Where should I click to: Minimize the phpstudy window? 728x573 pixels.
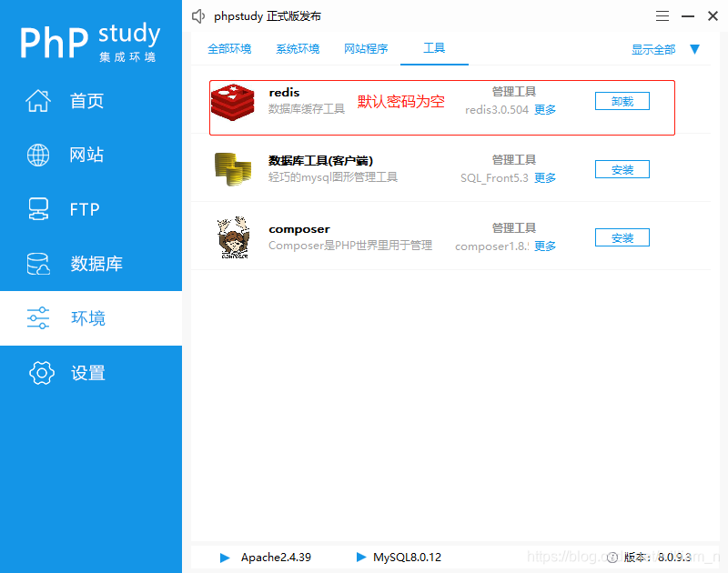[x=688, y=16]
